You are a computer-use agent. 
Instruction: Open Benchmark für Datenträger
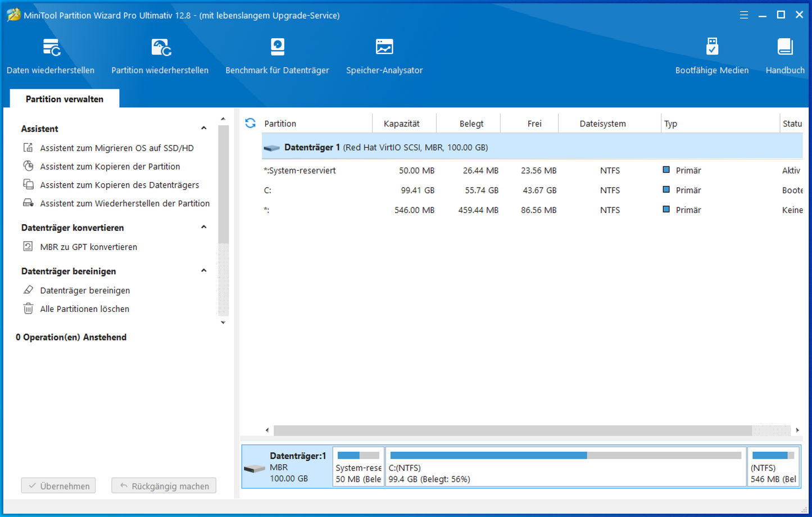tap(277, 56)
